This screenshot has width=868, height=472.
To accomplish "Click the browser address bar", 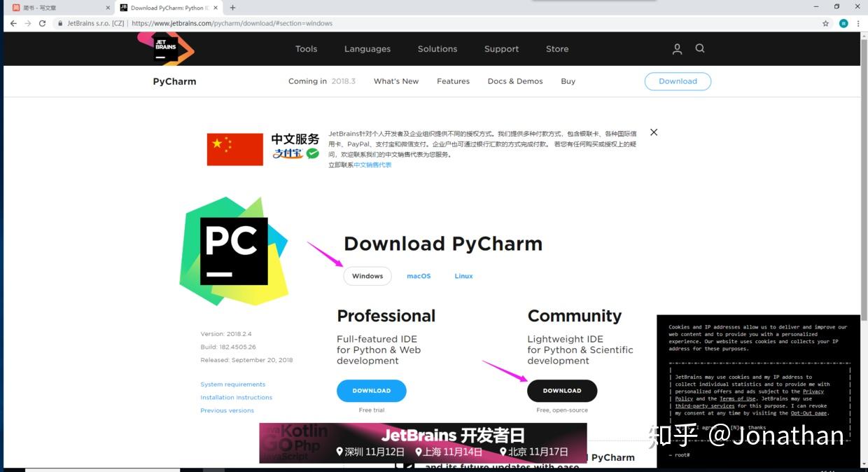I will (280, 22).
